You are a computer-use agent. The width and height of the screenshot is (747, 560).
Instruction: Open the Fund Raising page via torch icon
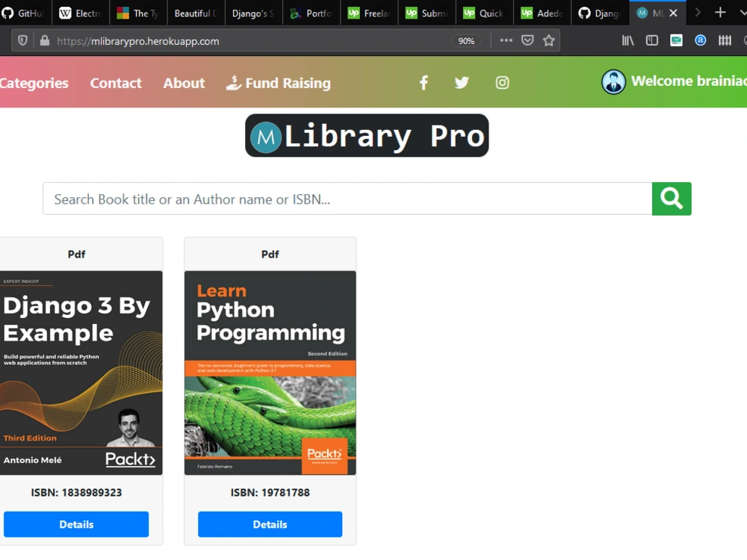click(236, 83)
